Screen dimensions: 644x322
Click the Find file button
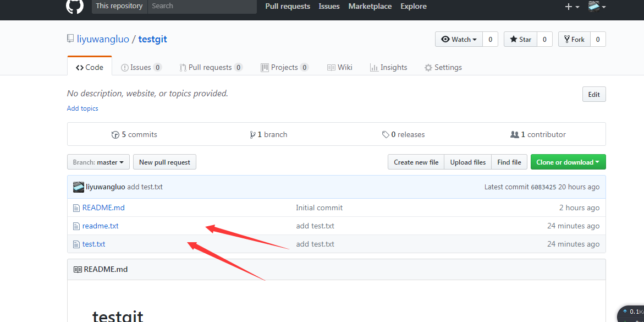point(509,162)
